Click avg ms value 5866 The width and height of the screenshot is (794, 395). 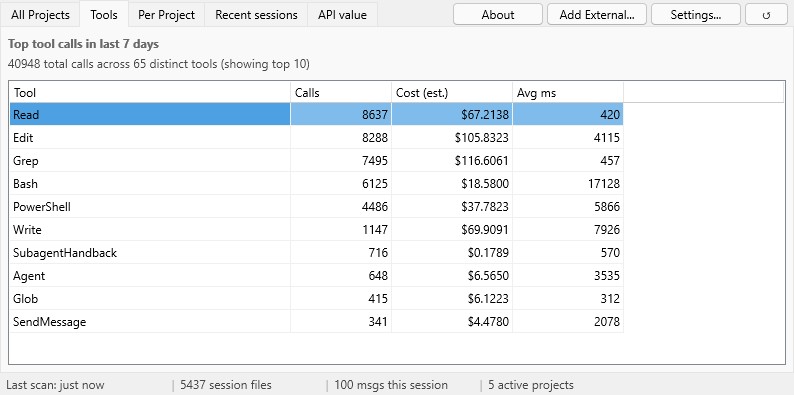607,207
